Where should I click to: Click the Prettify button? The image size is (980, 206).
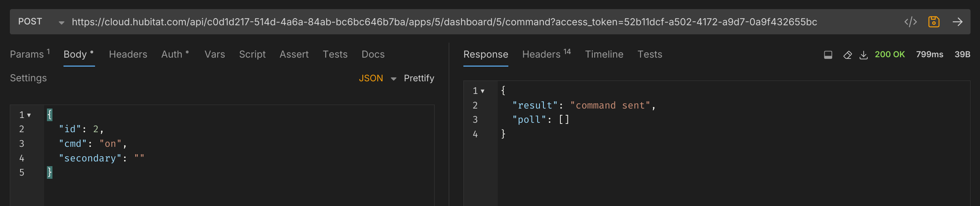tap(419, 78)
